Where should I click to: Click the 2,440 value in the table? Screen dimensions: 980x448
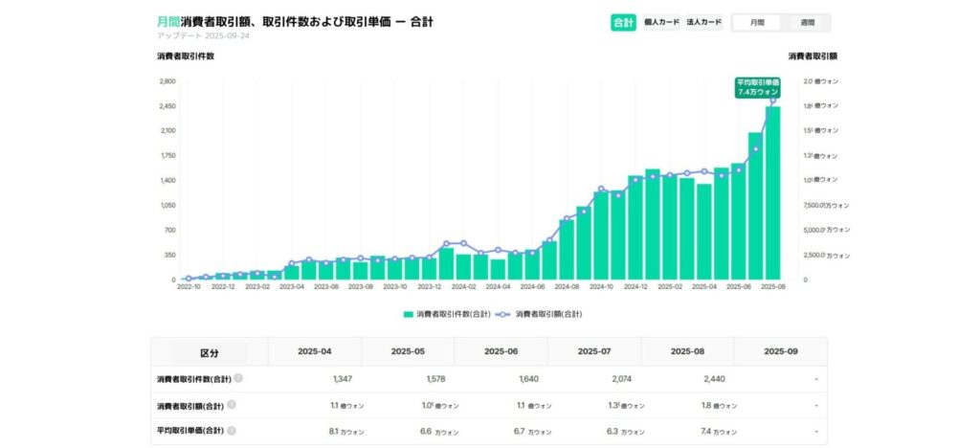[713, 379]
